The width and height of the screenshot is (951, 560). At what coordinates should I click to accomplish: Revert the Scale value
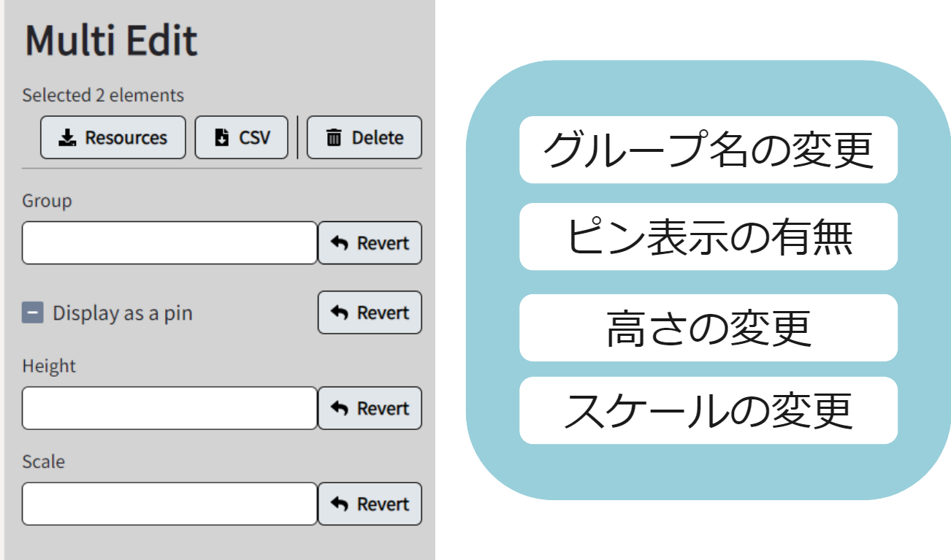370,504
